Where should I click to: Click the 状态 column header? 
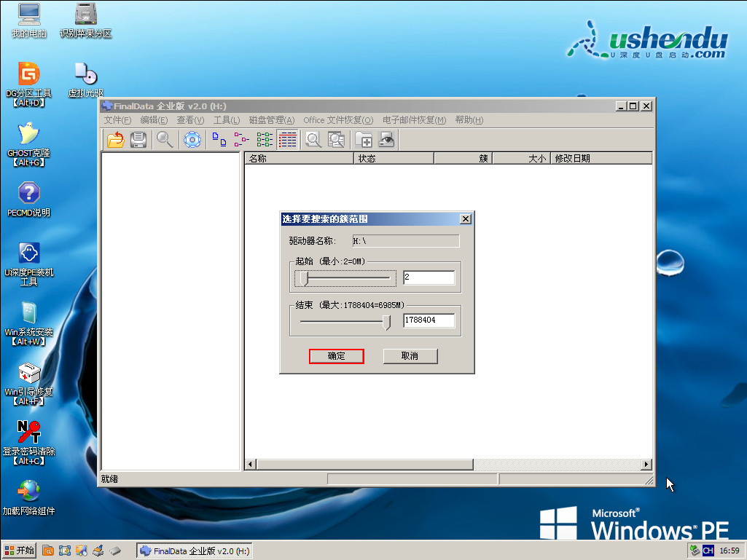tap(394, 159)
